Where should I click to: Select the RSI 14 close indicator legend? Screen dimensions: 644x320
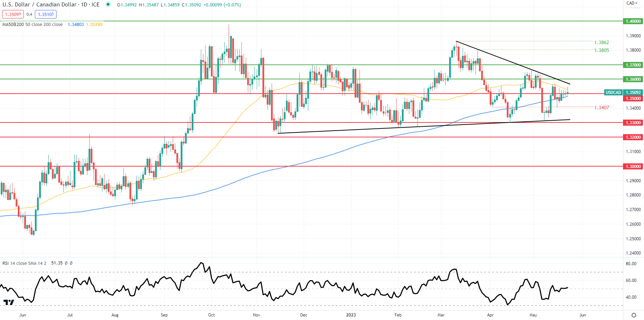click(x=24, y=263)
